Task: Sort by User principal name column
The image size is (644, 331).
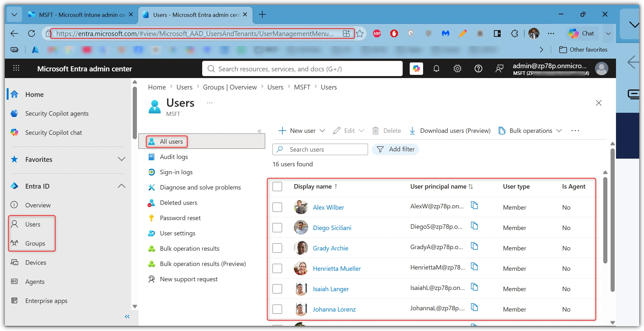Action: (x=442, y=187)
